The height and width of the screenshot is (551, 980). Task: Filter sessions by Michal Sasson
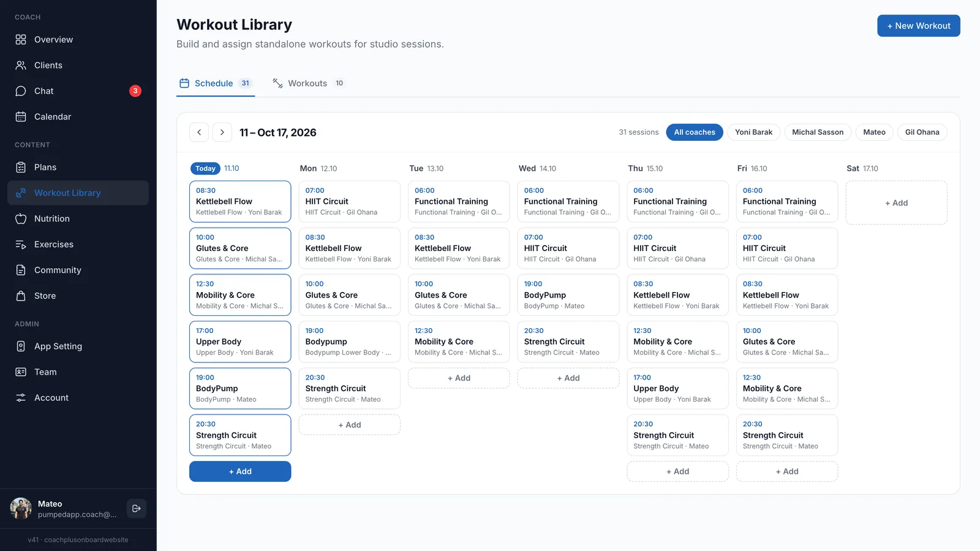(x=818, y=132)
